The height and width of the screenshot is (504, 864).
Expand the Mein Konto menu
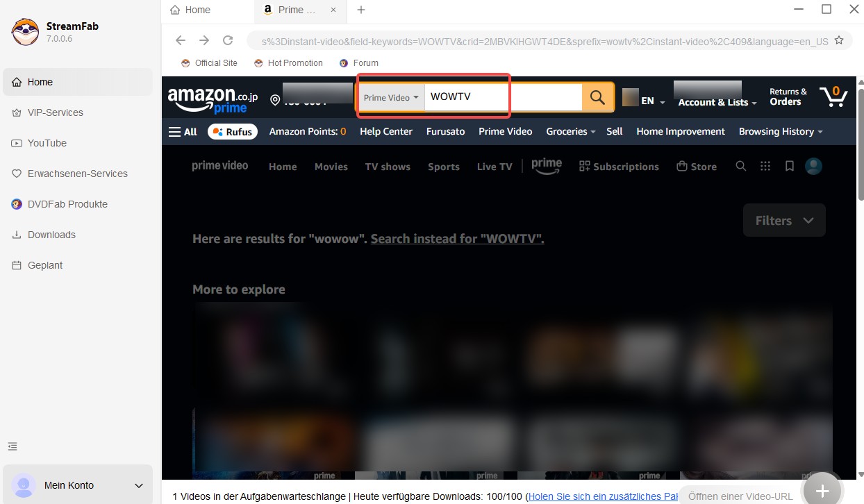pos(77,485)
